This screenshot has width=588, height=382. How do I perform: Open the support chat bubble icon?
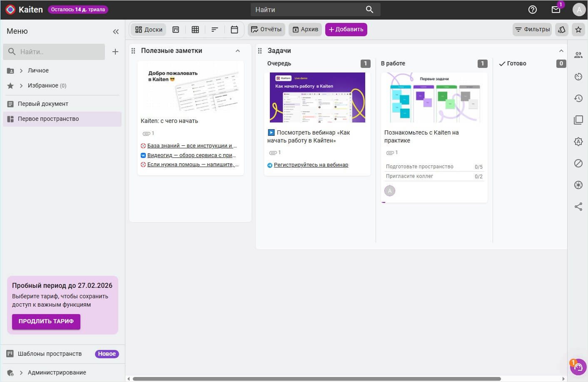[x=578, y=367]
